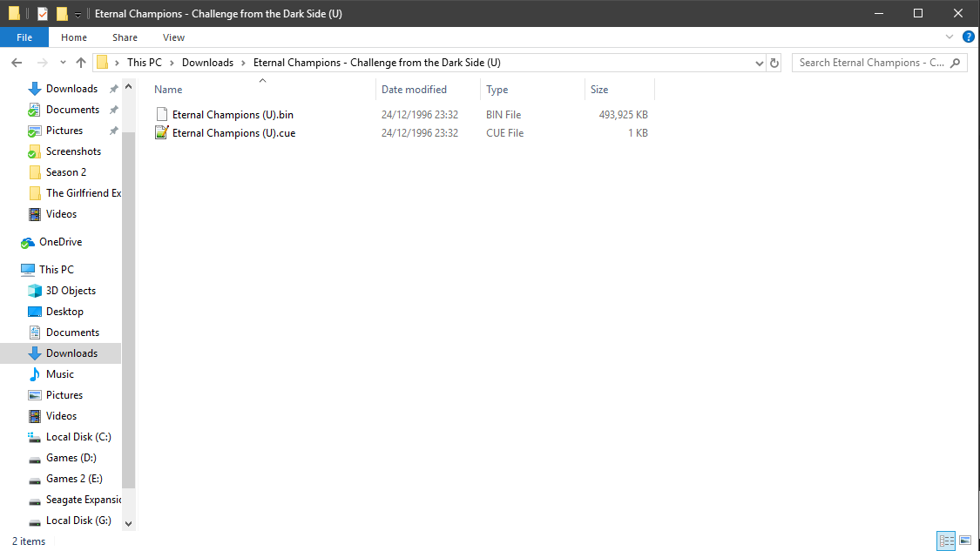Click Downloads in the address breadcrumb
Image resolution: width=980 pixels, height=551 pixels.
pos(207,63)
